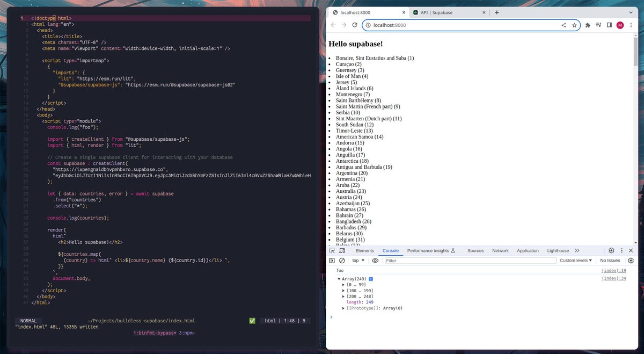644x354 pixels.
Task: Open a new browser tab with plus
Action: tap(496, 12)
